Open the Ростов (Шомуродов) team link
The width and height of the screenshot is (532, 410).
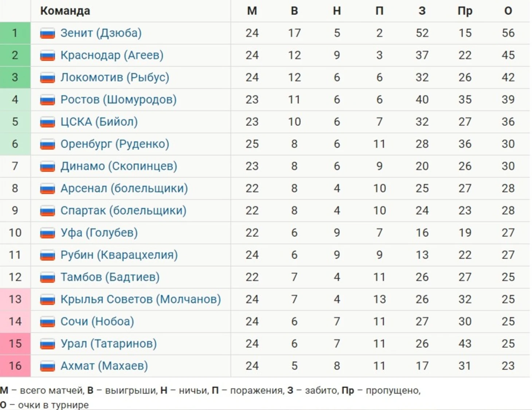point(118,100)
